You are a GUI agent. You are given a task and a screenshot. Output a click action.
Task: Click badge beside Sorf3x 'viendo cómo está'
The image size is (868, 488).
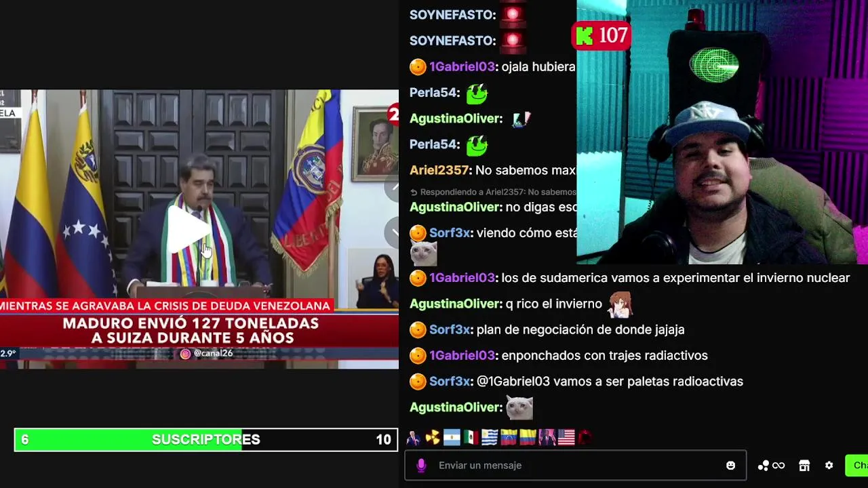click(418, 232)
